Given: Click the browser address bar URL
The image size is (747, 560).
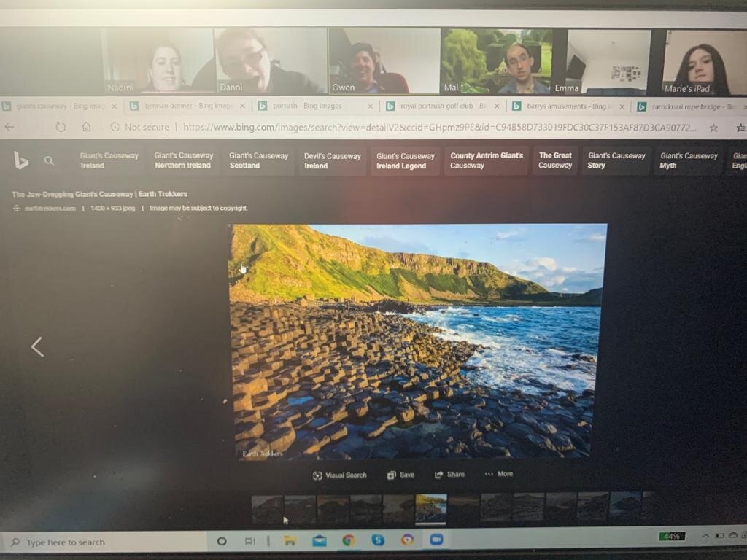Looking at the screenshot, I should [439, 127].
